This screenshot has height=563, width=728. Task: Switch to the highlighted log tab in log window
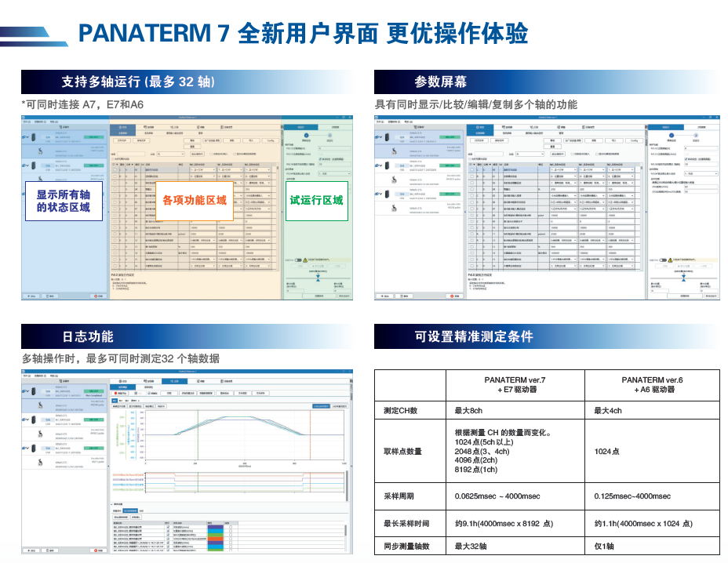point(173,380)
